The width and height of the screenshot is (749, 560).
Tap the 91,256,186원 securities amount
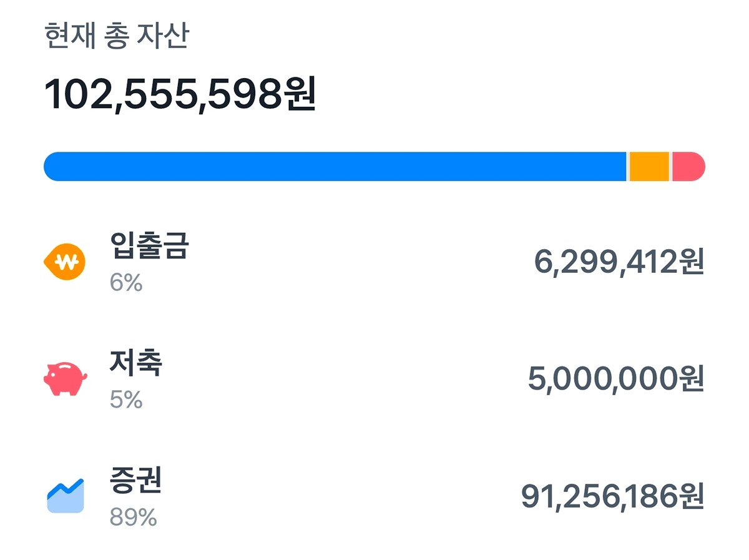pyautogui.click(x=612, y=496)
